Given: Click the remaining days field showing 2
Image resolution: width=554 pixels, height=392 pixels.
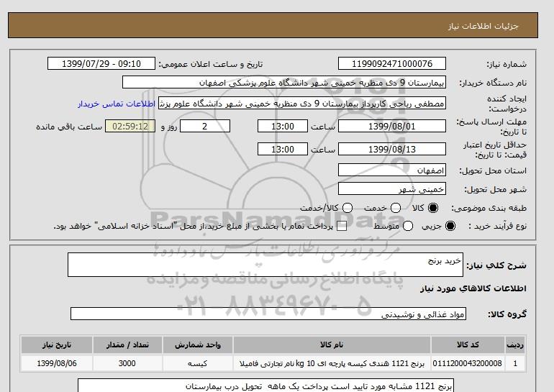Looking at the screenshot, I should click(205, 126).
